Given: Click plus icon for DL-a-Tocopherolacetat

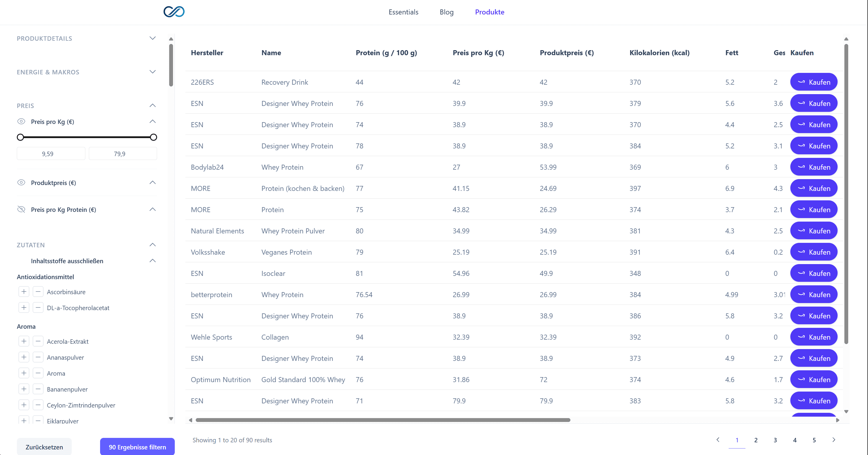Looking at the screenshot, I should click(24, 307).
